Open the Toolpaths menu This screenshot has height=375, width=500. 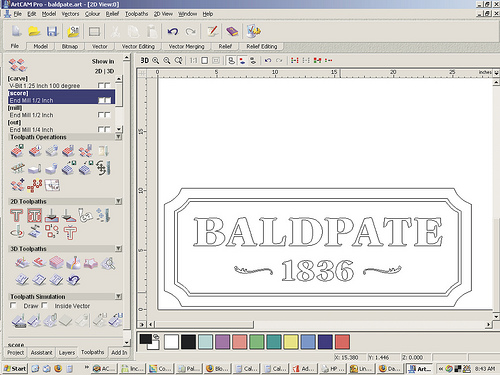pos(137,14)
